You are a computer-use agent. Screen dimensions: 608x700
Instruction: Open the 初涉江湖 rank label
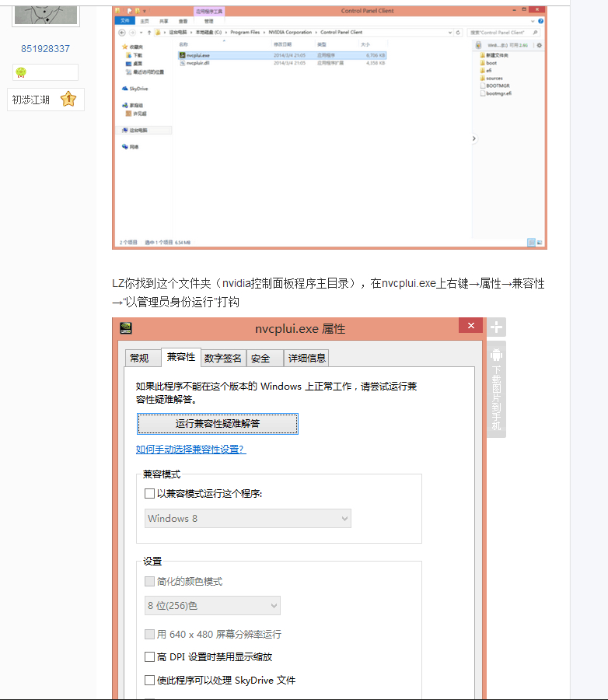31,100
